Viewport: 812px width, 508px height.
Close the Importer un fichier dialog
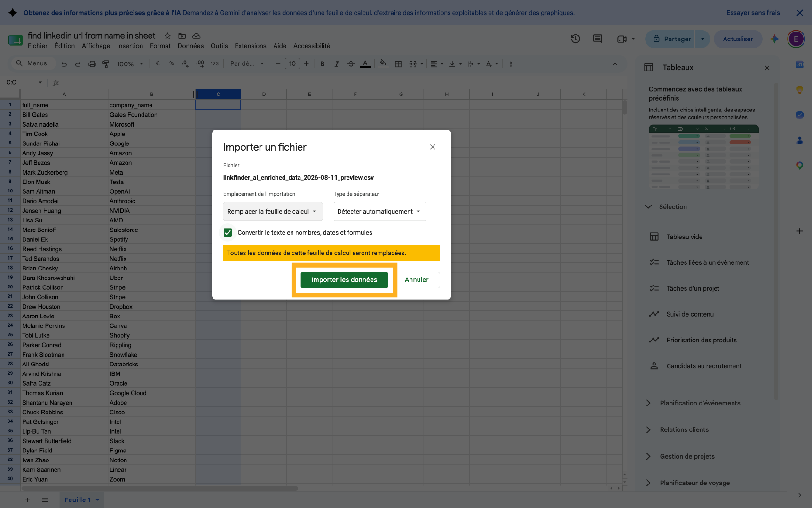(433, 147)
